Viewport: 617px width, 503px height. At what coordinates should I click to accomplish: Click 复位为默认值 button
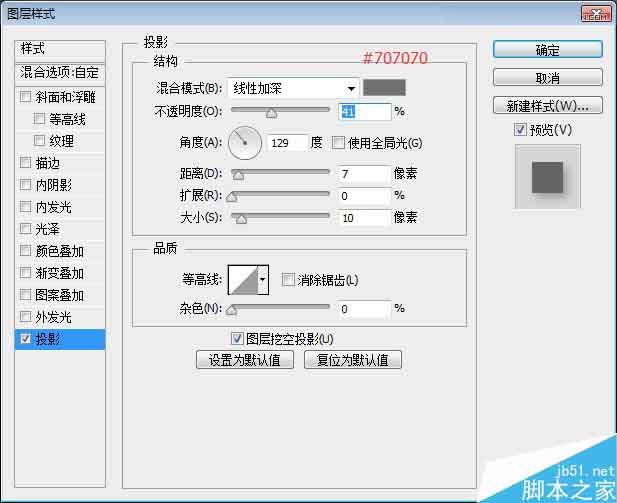353,360
